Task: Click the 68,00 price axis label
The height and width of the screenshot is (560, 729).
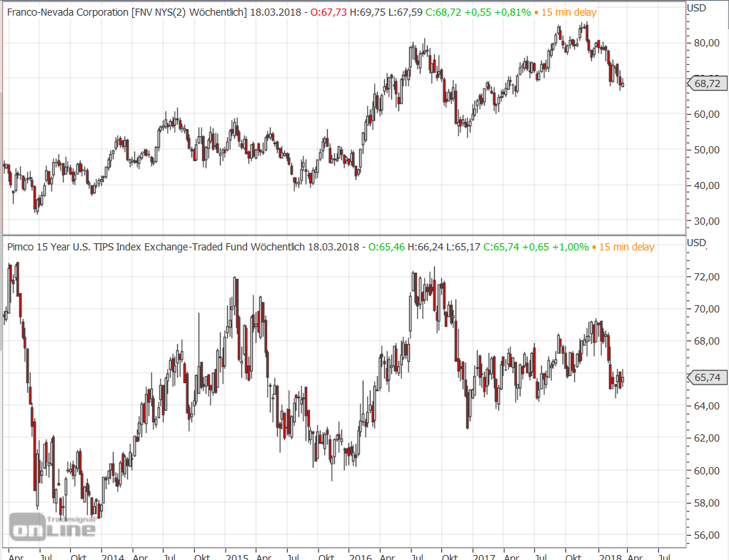Action: click(x=707, y=341)
